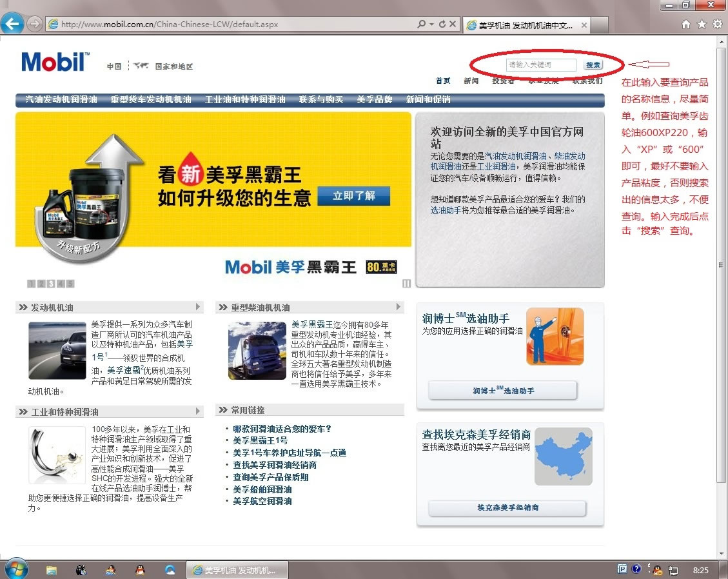Open the QQ penguin icon in taskbar

(x=140, y=569)
